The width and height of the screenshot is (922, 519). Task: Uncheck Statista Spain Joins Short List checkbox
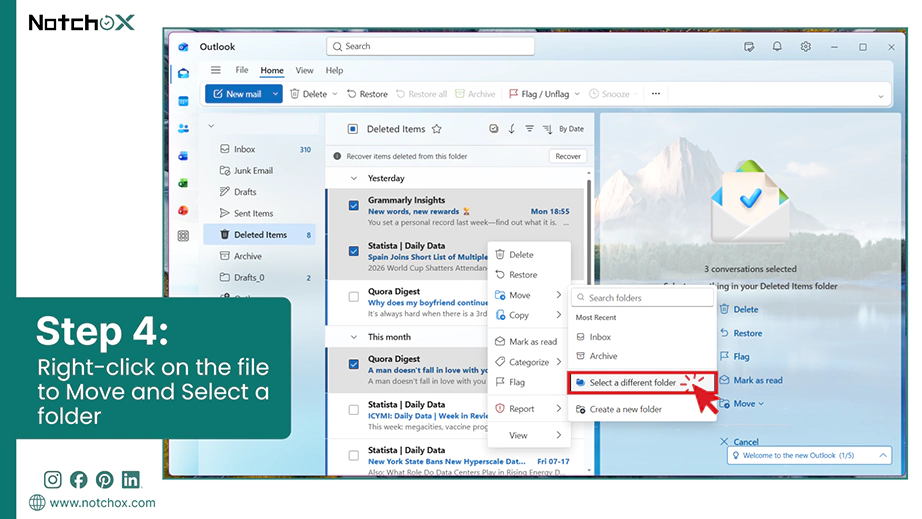[353, 251]
